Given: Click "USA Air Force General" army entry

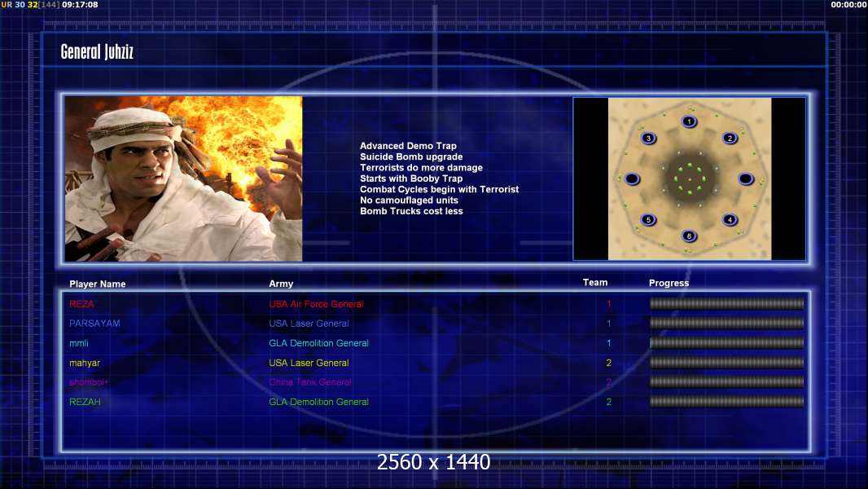Looking at the screenshot, I should 316,304.
